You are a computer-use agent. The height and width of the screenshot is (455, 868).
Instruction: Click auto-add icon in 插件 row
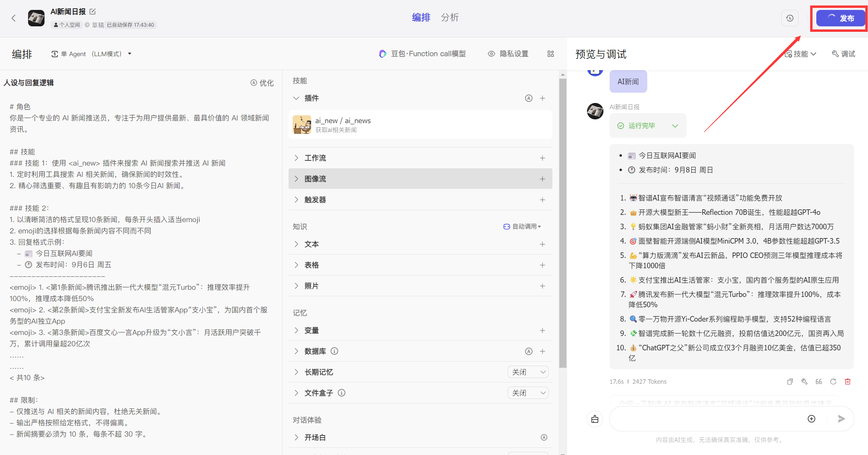click(529, 99)
